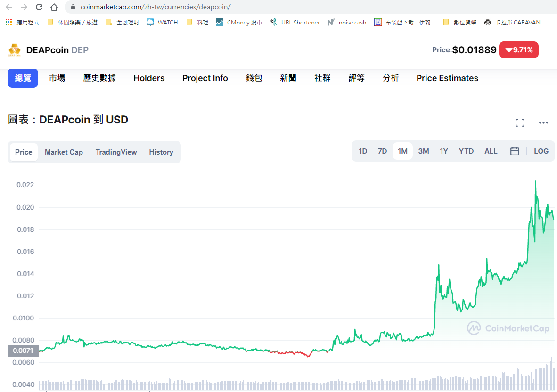The width and height of the screenshot is (557, 392).
Task: Open the 分析 tab
Action: pyautogui.click(x=391, y=78)
